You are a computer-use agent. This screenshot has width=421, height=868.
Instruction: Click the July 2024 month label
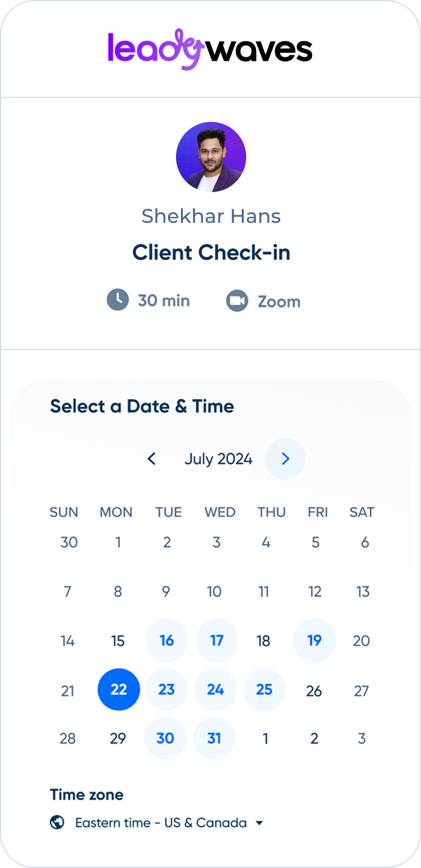click(219, 459)
